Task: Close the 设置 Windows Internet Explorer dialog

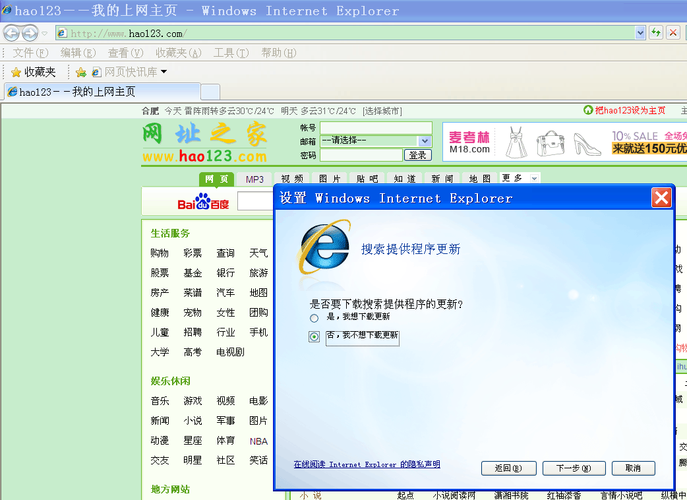Action: tap(661, 198)
